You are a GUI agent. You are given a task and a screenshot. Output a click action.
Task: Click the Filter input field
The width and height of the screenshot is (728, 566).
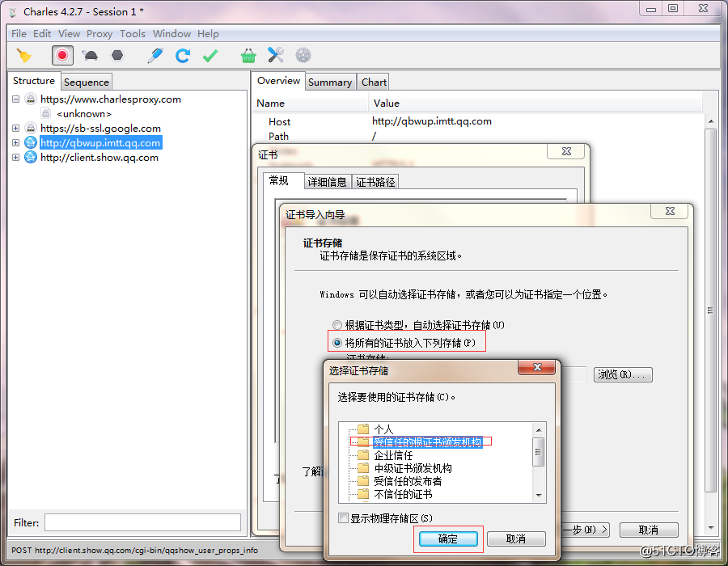click(142, 522)
